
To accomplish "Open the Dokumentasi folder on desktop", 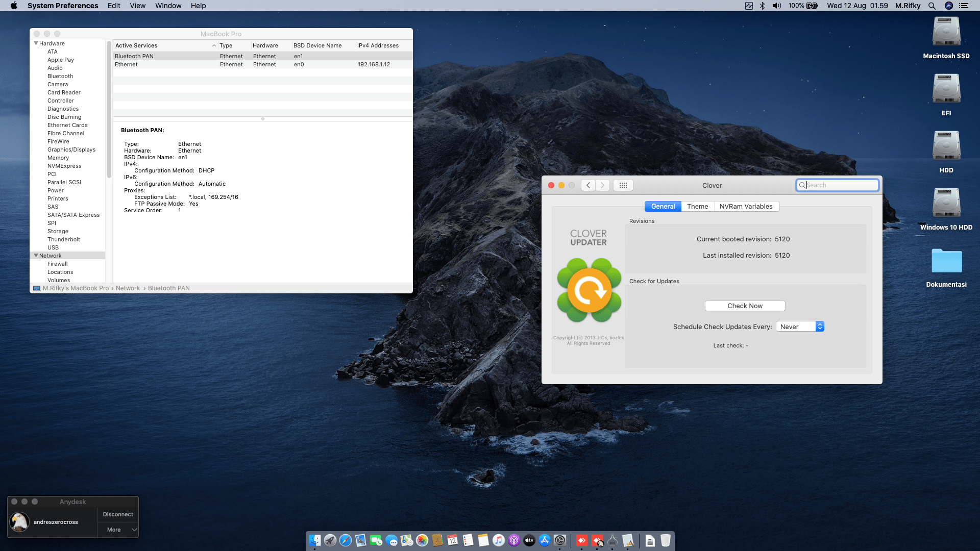I will pos(946,261).
